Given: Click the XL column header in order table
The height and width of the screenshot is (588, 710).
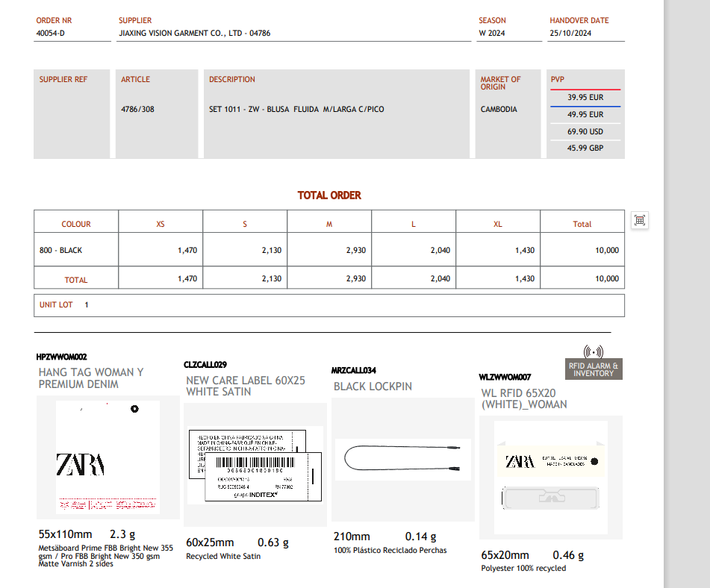Looking at the screenshot, I should [498, 225].
